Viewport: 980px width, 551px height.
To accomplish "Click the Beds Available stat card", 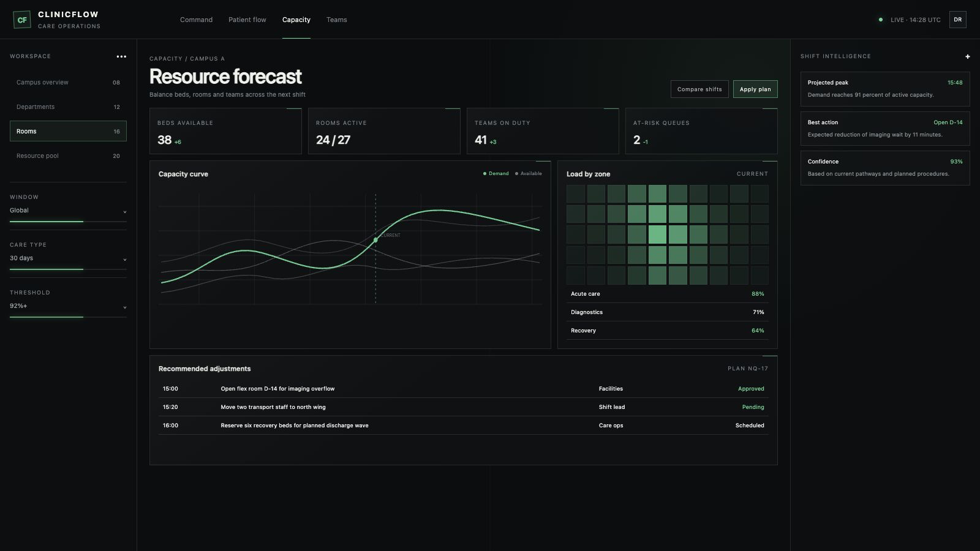I will coord(225,131).
